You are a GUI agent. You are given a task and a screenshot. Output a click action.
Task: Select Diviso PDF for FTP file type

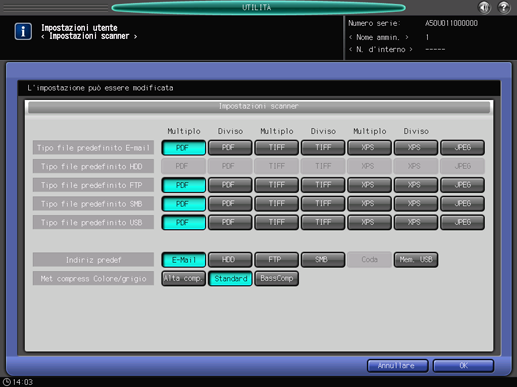tap(230, 185)
